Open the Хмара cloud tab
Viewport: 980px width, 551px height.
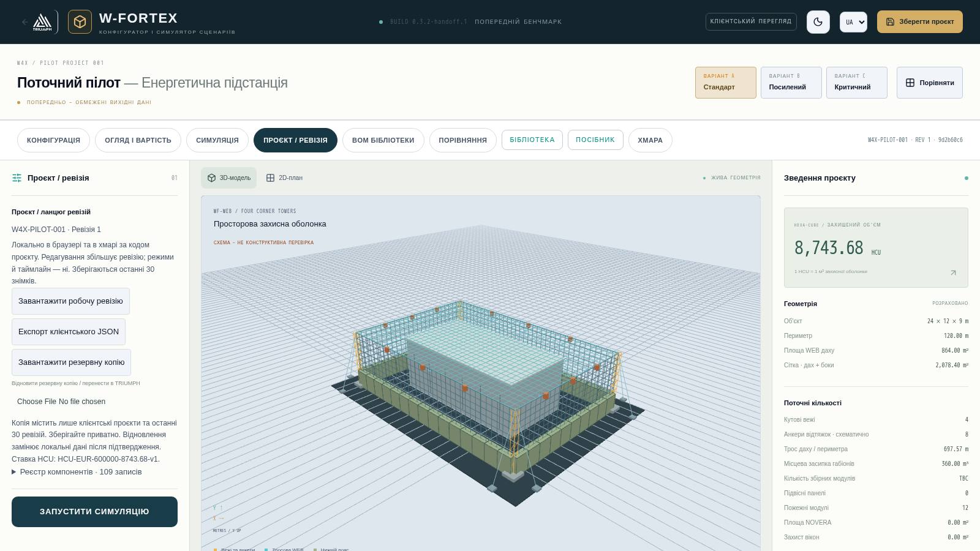click(x=650, y=140)
